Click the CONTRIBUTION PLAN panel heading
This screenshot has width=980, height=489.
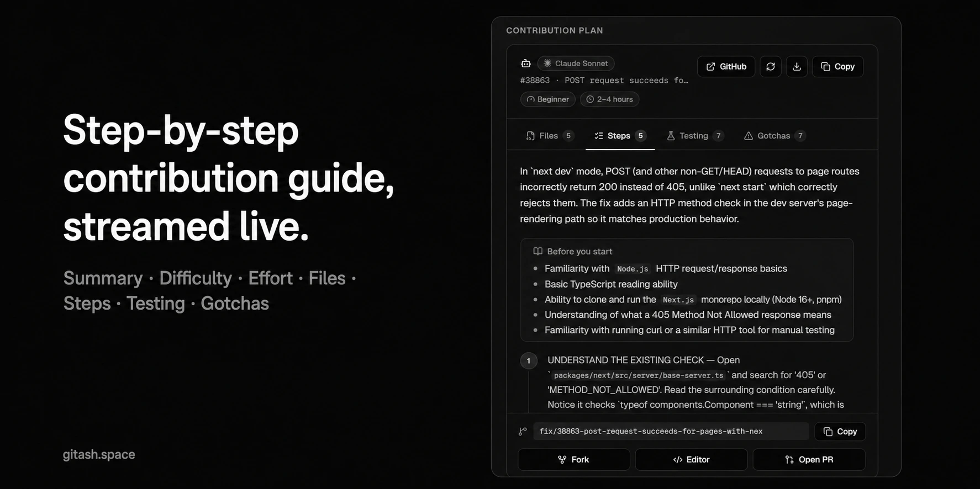click(x=555, y=30)
